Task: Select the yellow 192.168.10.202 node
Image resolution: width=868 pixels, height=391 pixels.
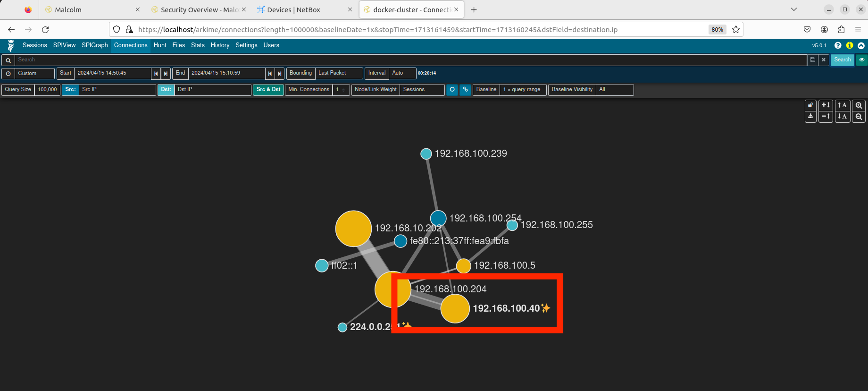Action: 353,229
